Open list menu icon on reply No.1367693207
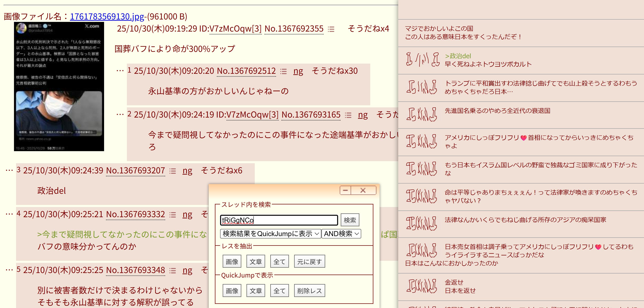 pyautogui.click(x=172, y=171)
